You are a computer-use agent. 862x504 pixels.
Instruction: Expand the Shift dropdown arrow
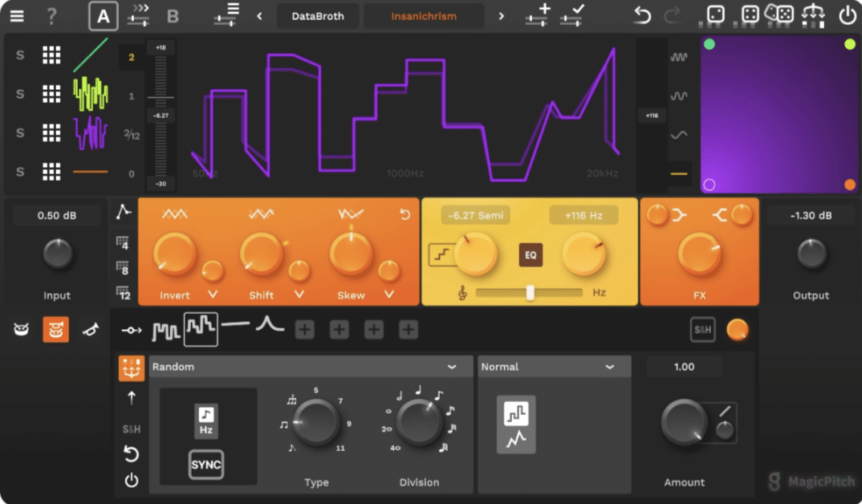point(299,295)
